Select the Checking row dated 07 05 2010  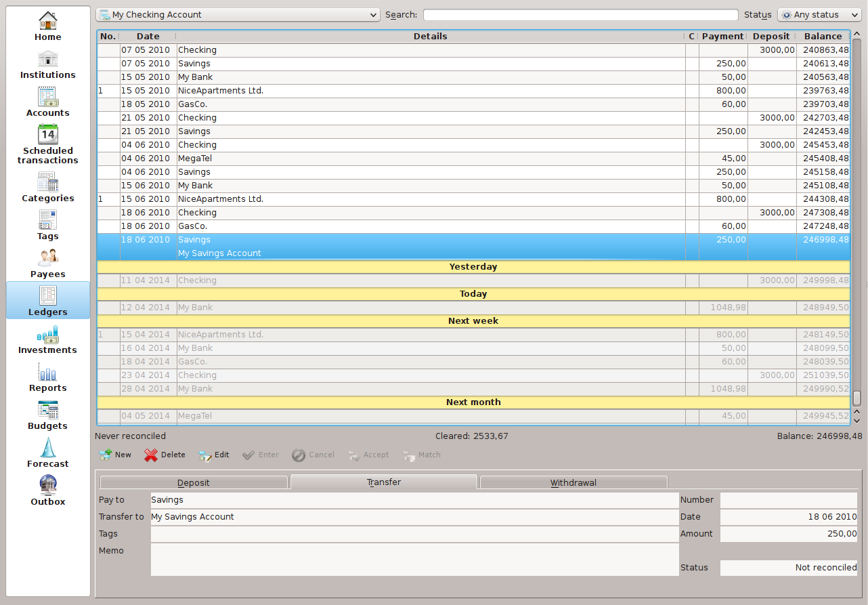point(474,50)
